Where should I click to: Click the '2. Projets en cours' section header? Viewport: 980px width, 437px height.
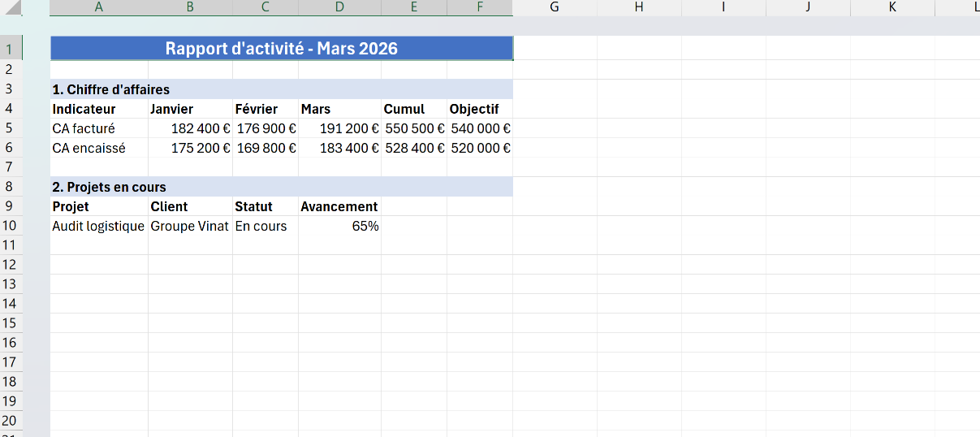click(x=282, y=187)
